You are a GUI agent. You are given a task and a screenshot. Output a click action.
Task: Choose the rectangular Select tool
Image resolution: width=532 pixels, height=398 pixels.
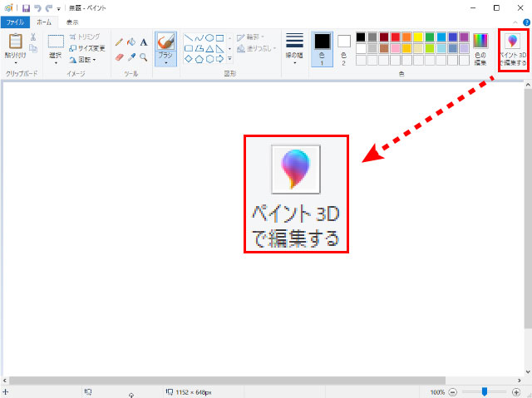[x=56, y=42]
